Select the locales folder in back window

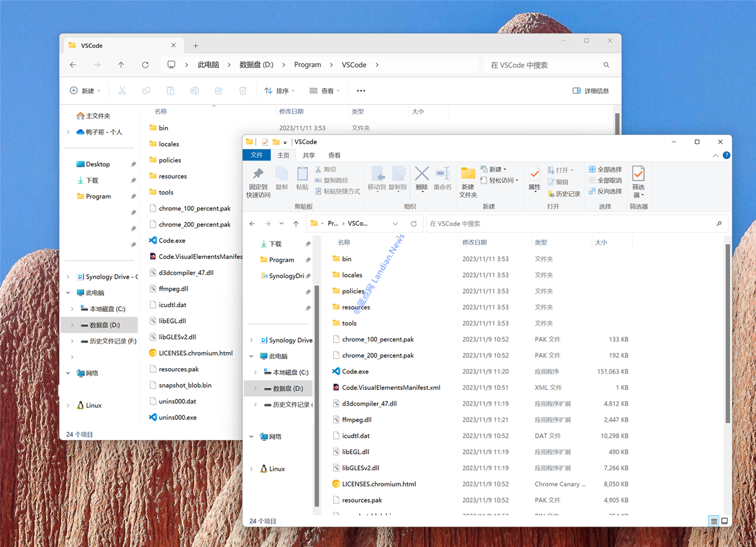[168, 144]
